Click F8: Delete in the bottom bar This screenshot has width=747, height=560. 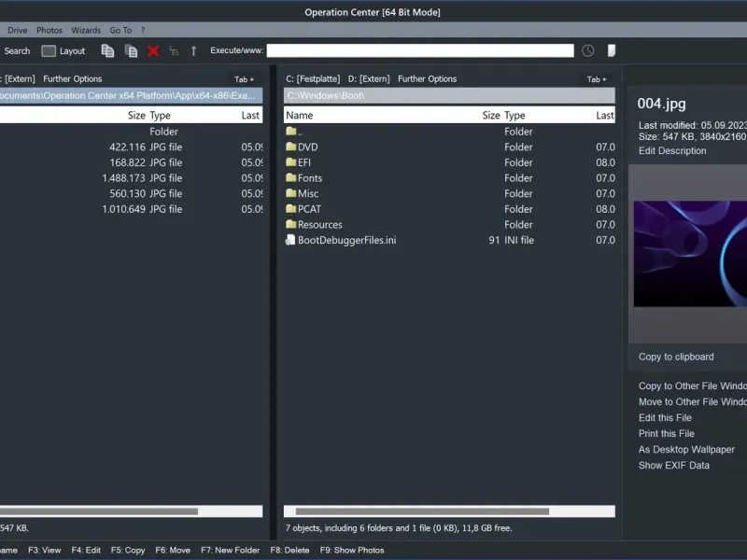pos(289,550)
